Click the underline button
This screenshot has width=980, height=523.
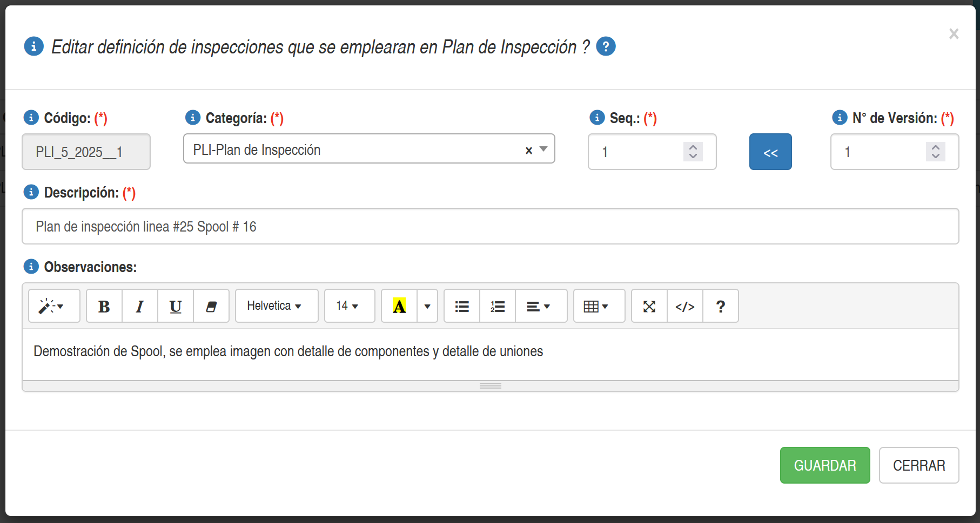click(x=176, y=306)
